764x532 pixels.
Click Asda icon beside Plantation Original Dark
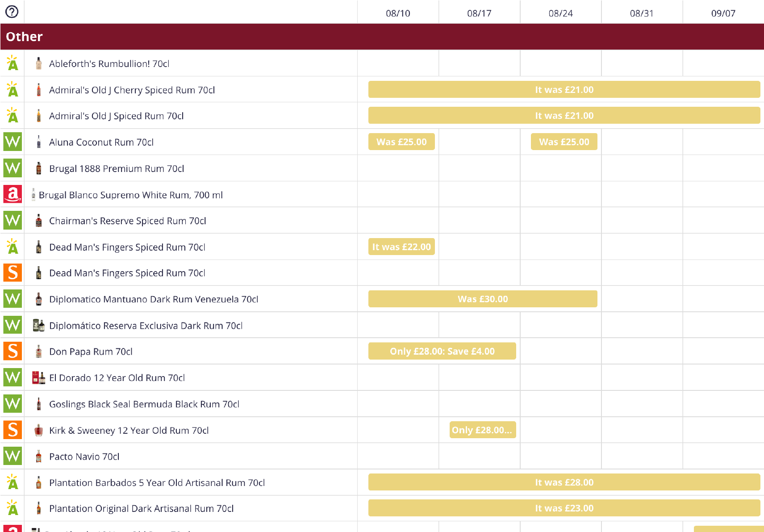point(13,508)
